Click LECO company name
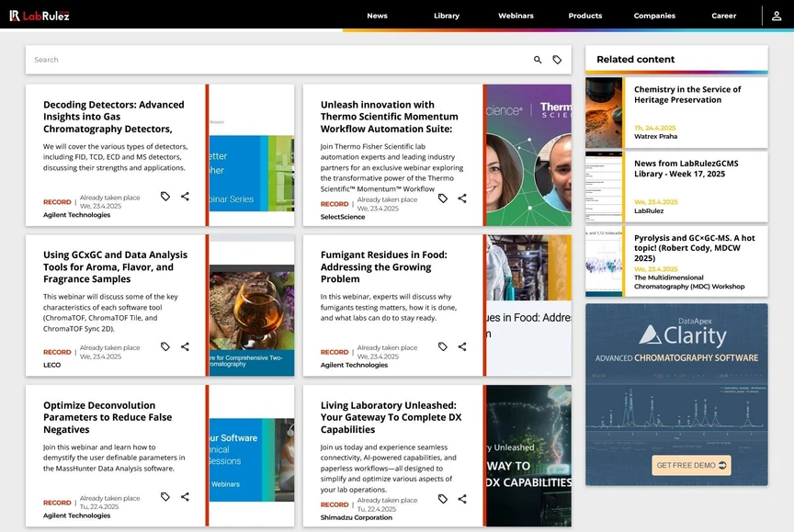Image resolution: width=794 pixels, height=532 pixels. click(51, 365)
